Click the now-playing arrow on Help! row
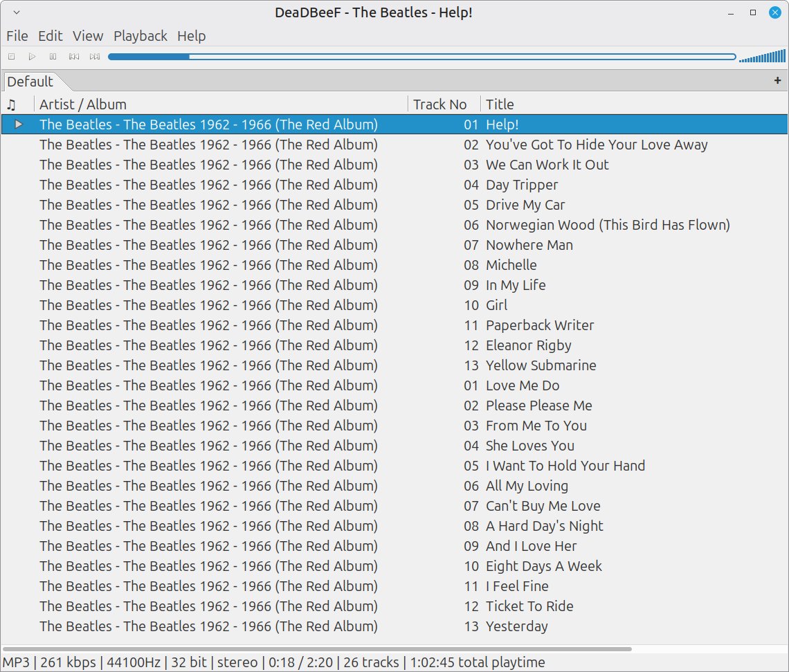The width and height of the screenshot is (789, 672). 19,125
